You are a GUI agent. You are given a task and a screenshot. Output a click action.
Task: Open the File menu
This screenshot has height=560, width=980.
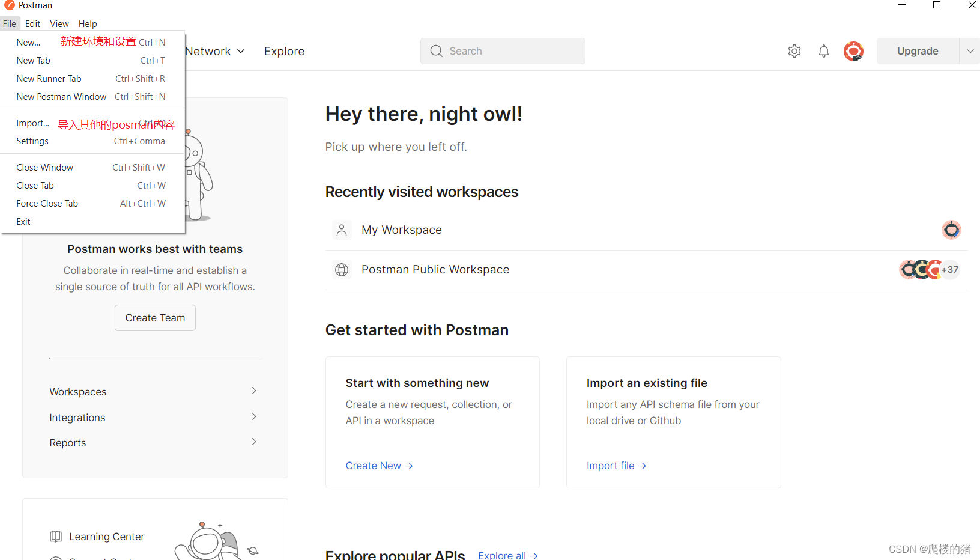click(x=10, y=24)
